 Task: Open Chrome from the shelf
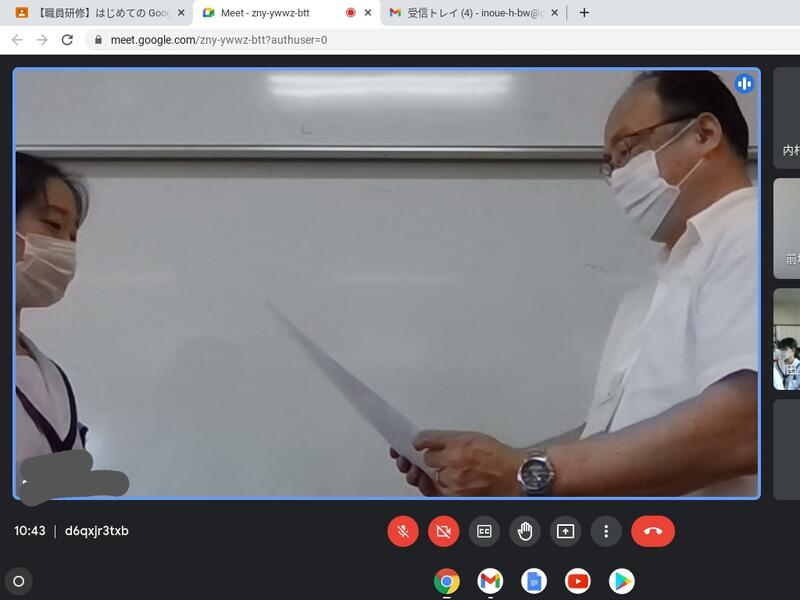click(x=446, y=581)
